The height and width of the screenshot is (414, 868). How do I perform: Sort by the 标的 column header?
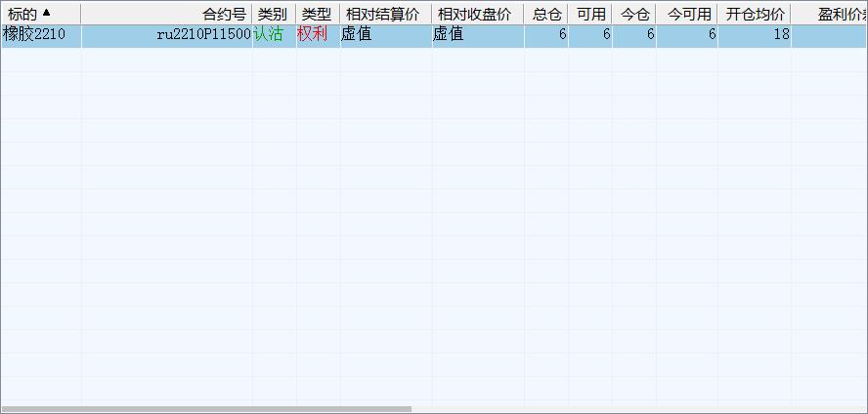pyautogui.click(x=41, y=14)
